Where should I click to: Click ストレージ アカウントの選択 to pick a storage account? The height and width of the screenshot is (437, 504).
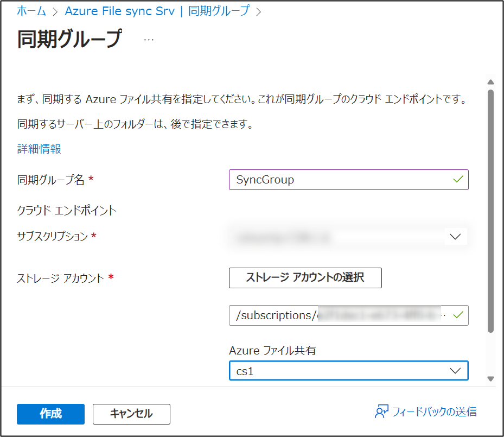(x=305, y=278)
